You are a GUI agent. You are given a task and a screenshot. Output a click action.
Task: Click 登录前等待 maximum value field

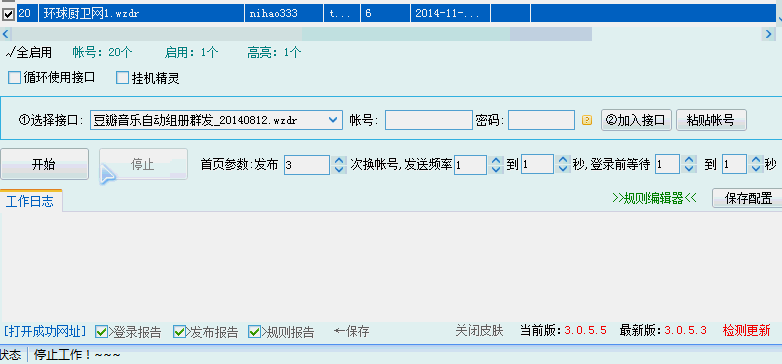click(x=735, y=165)
